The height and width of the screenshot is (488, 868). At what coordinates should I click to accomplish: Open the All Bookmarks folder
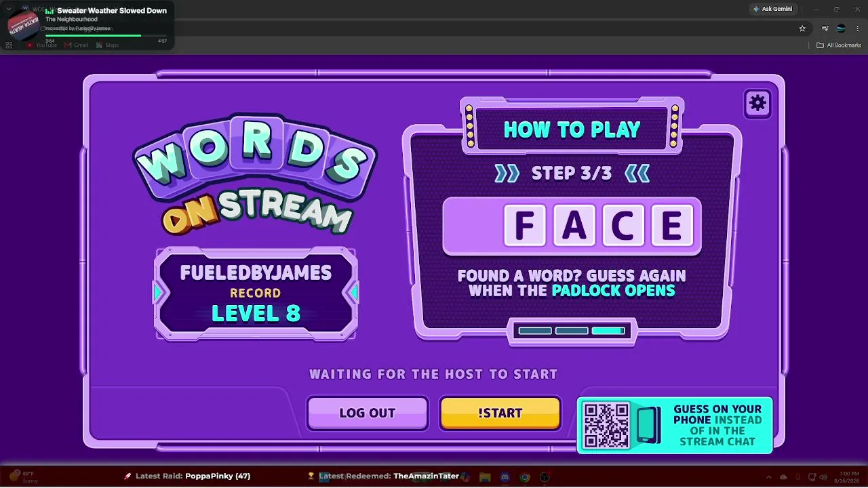click(839, 45)
